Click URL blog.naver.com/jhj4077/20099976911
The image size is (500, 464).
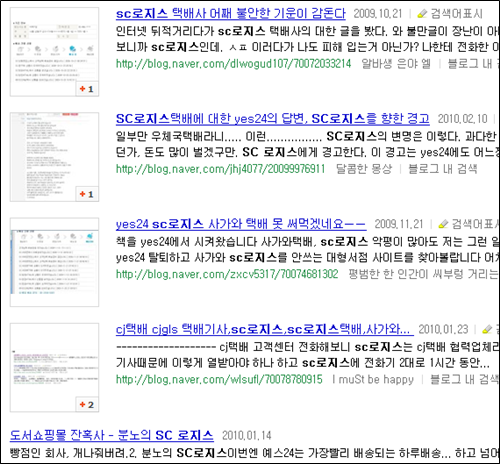(220, 169)
